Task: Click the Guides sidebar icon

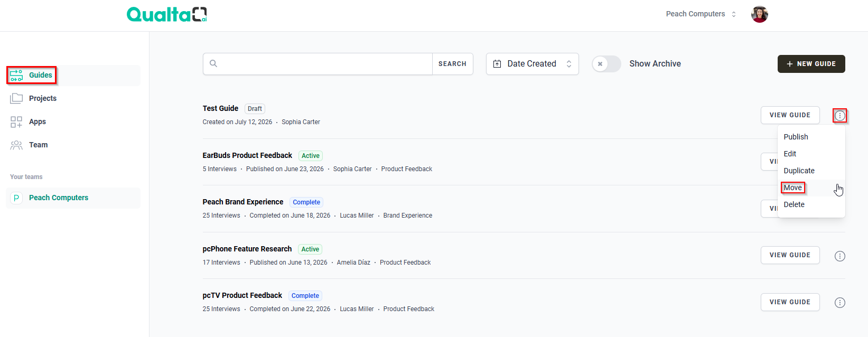Action: [x=16, y=75]
